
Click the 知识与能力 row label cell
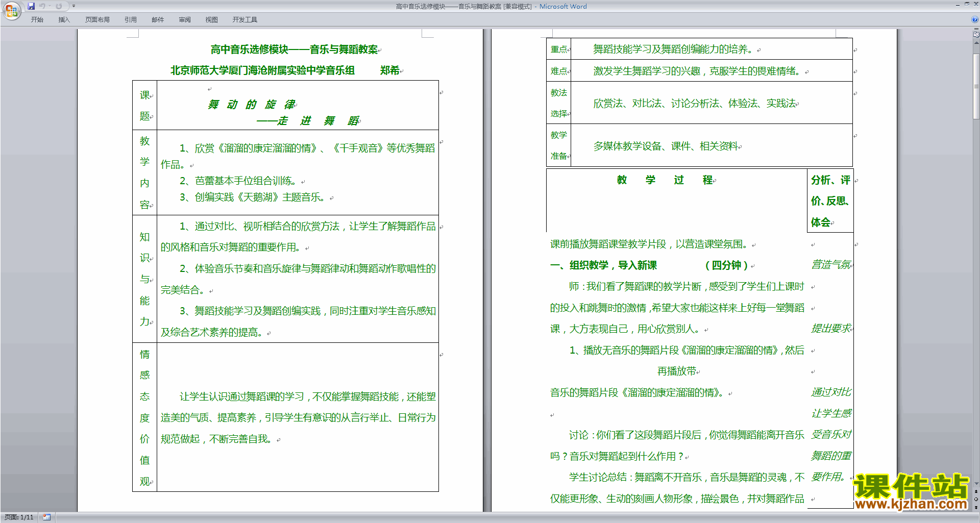pos(145,279)
